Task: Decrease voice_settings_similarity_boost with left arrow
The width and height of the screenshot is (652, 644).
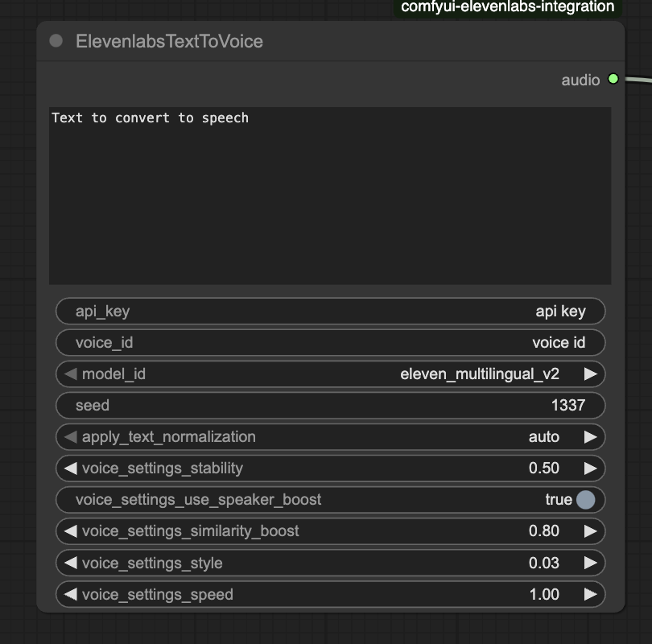Action: [70, 531]
